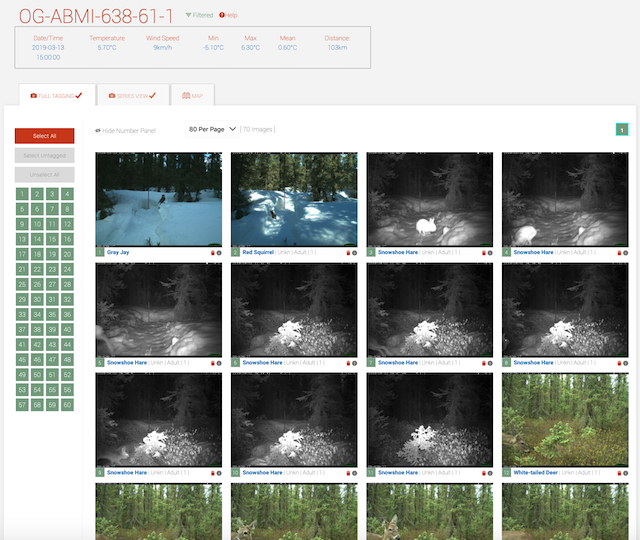Click the red icon under the White-tailed Deer image
This screenshot has height=540, width=640.
point(619,473)
